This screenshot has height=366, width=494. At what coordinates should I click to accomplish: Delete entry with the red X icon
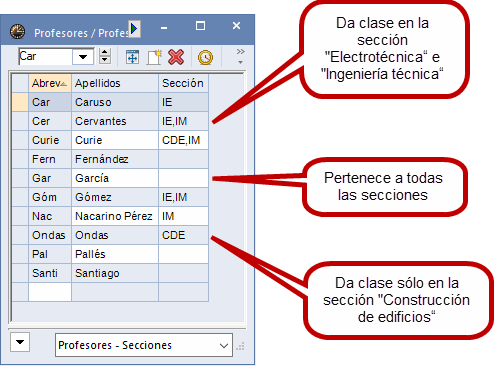click(x=176, y=57)
